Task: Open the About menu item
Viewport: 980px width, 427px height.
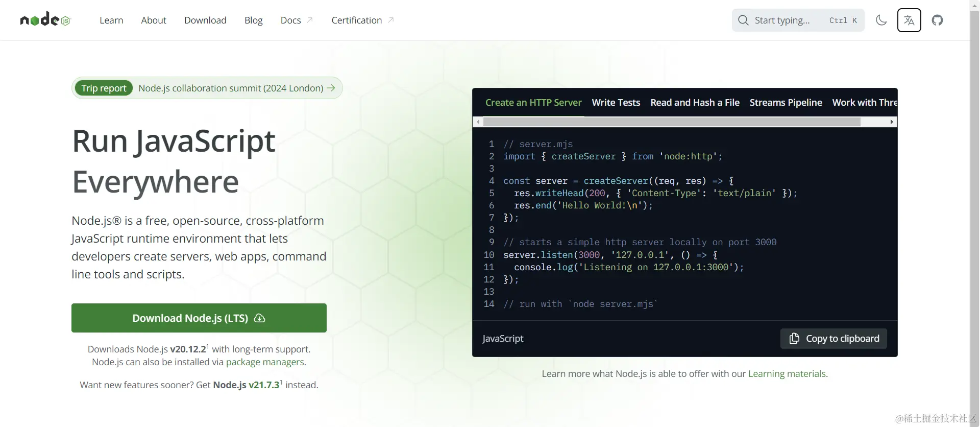Action: pyautogui.click(x=154, y=20)
